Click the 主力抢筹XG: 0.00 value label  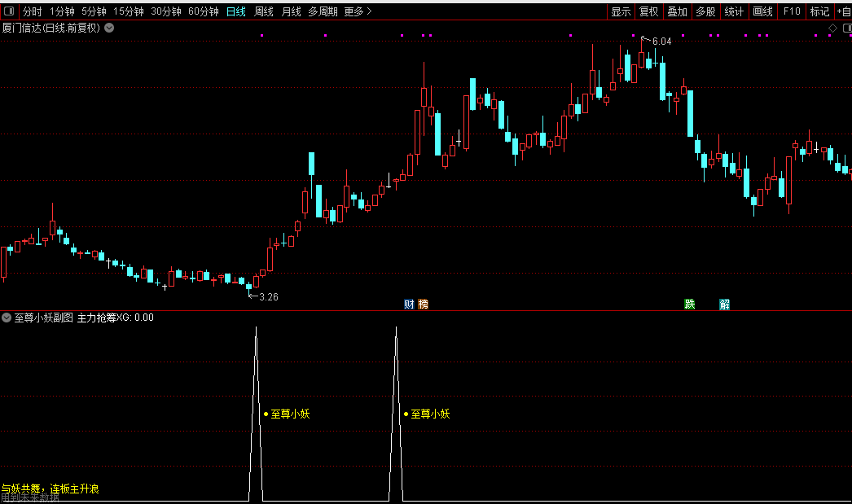click(115, 318)
